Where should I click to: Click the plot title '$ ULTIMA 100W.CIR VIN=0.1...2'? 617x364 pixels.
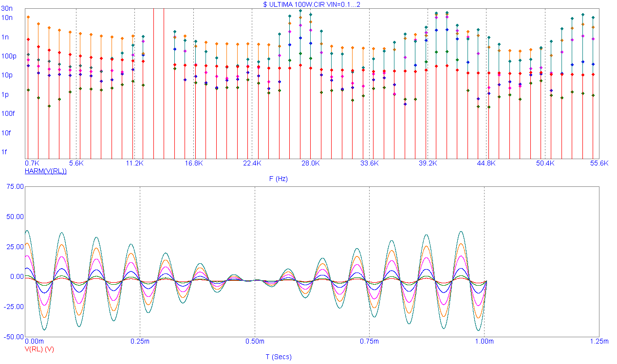coord(311,4)
